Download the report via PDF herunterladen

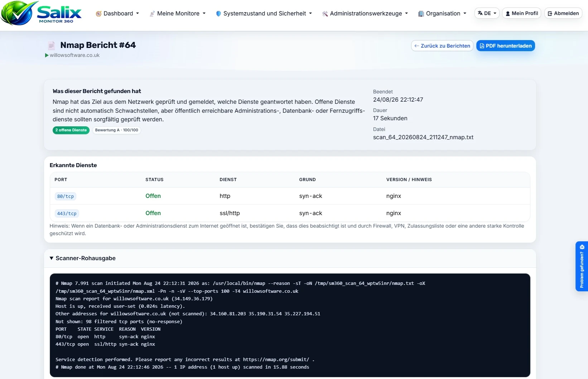coord(506,46)
